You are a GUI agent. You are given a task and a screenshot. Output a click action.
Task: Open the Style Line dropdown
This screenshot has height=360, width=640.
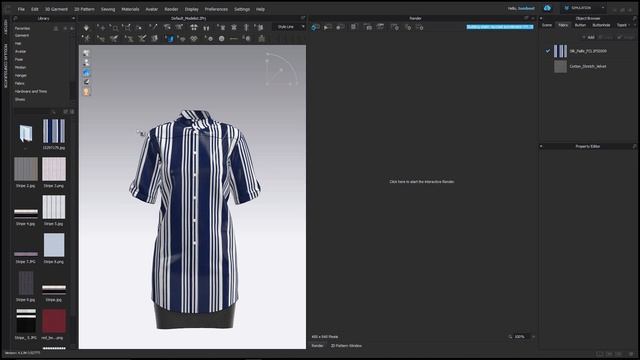pos(289,27)
